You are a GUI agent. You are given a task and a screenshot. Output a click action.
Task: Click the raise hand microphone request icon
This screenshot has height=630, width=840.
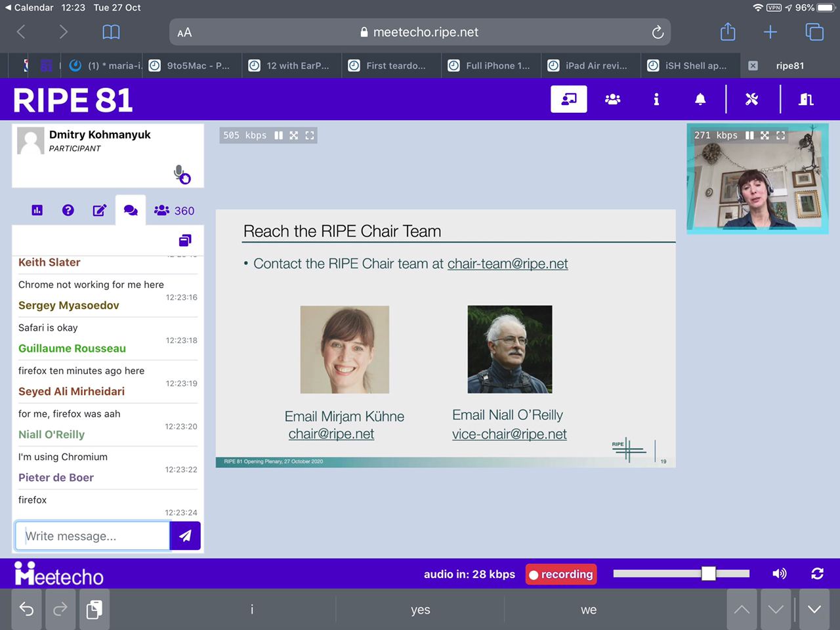click(x=182, y=174)
